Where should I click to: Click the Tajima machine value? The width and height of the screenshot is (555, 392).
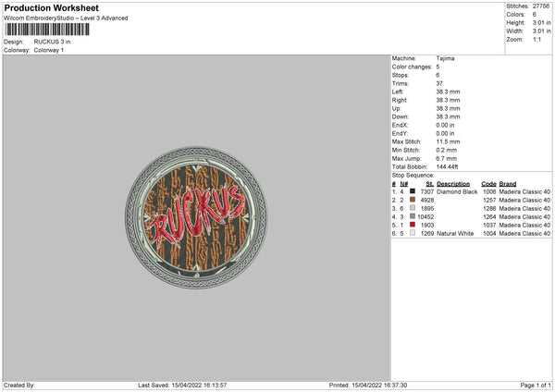click(x=445, y=58)
